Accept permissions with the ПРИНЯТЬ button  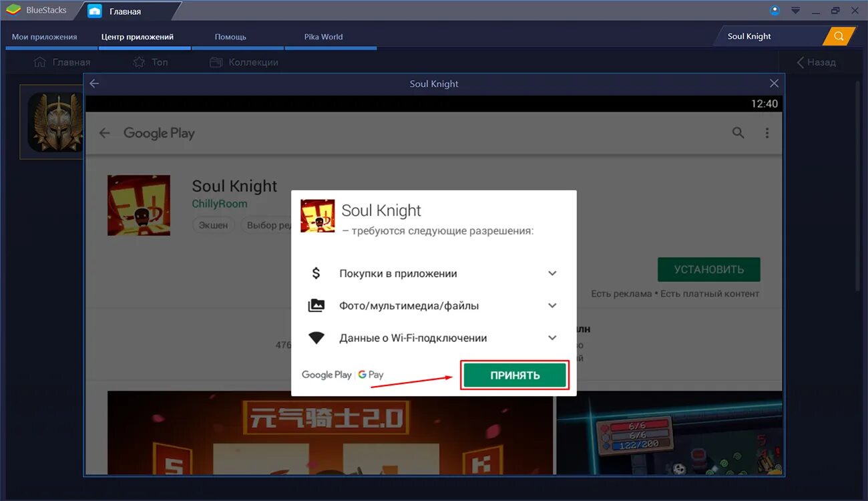[x=515, y=375]
